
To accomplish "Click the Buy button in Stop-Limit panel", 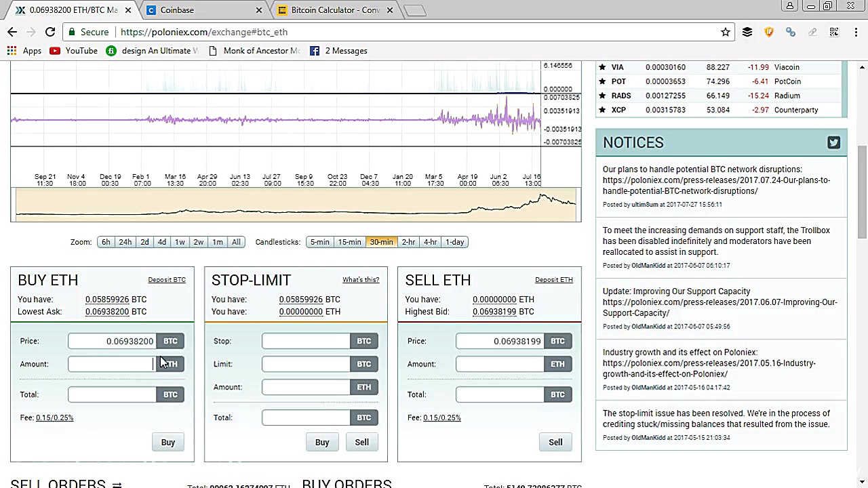I will tap(322, 442).
